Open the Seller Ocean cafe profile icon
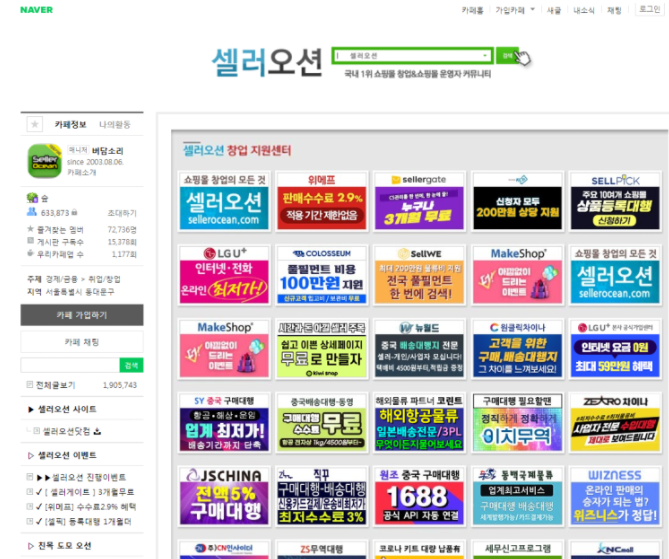Image resolution: width=669 pixels, height=559 pixels. point(44,161)
